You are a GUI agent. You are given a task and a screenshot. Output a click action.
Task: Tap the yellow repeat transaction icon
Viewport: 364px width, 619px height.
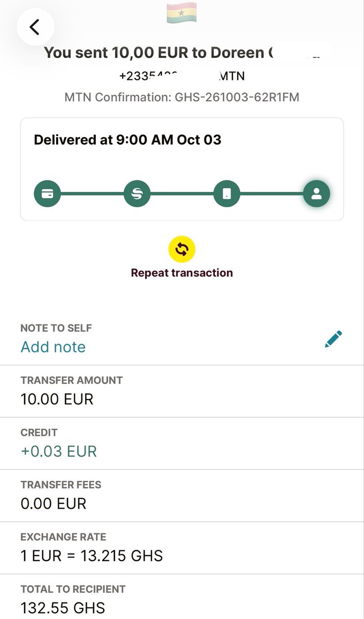click(x=182, y=250)
